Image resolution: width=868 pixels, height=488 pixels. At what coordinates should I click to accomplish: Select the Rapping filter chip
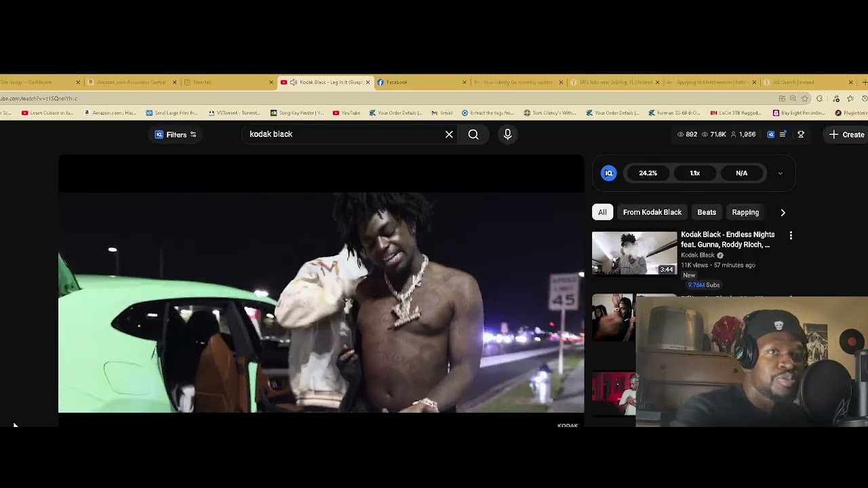[745, 212]
